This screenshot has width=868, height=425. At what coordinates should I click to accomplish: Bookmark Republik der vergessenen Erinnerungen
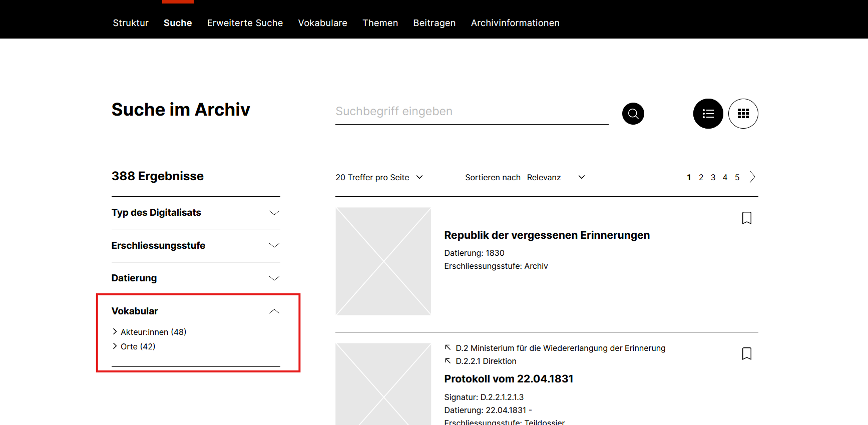746,218
